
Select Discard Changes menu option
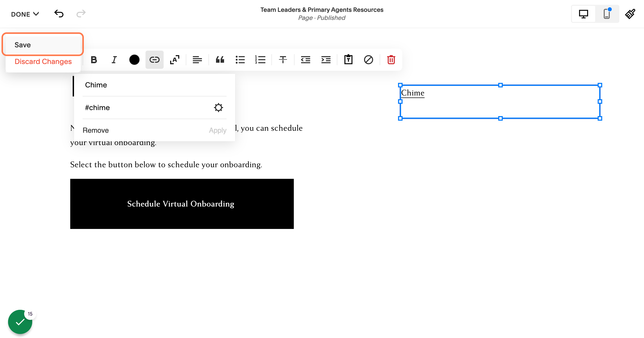tap(43, 61)
